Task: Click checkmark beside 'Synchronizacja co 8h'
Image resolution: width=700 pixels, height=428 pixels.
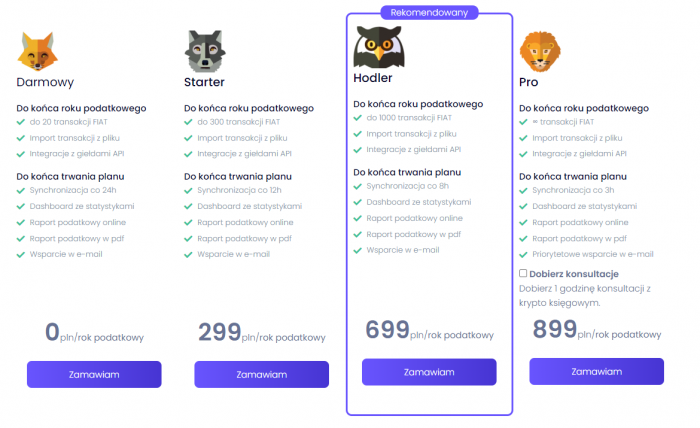Action: [357, 186]
